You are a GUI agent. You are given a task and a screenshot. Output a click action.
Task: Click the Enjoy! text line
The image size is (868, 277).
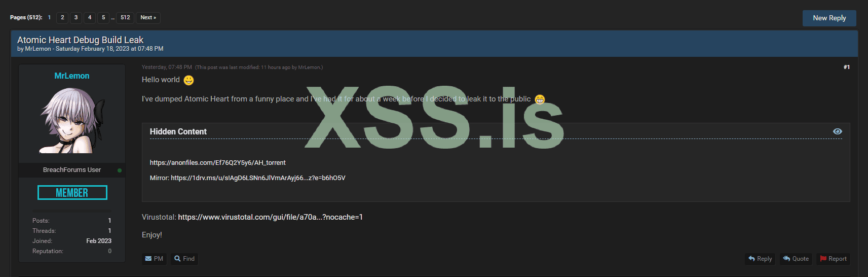[152, 235]
